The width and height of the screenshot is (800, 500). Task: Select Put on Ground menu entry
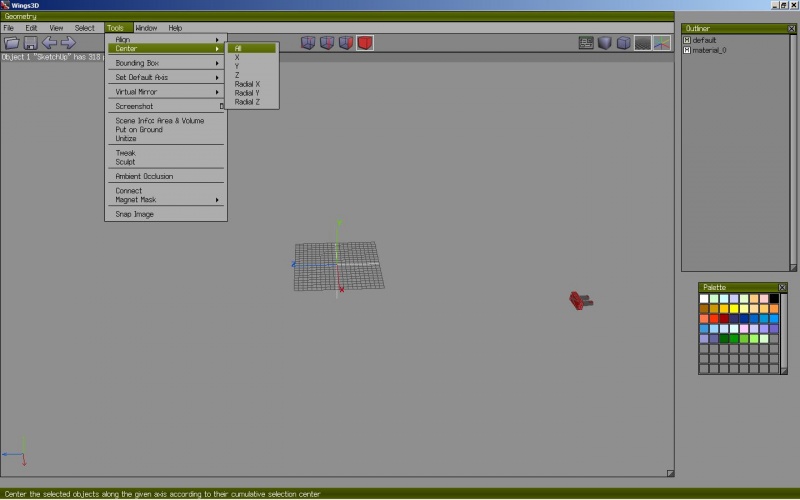click(x=139, y=130)
